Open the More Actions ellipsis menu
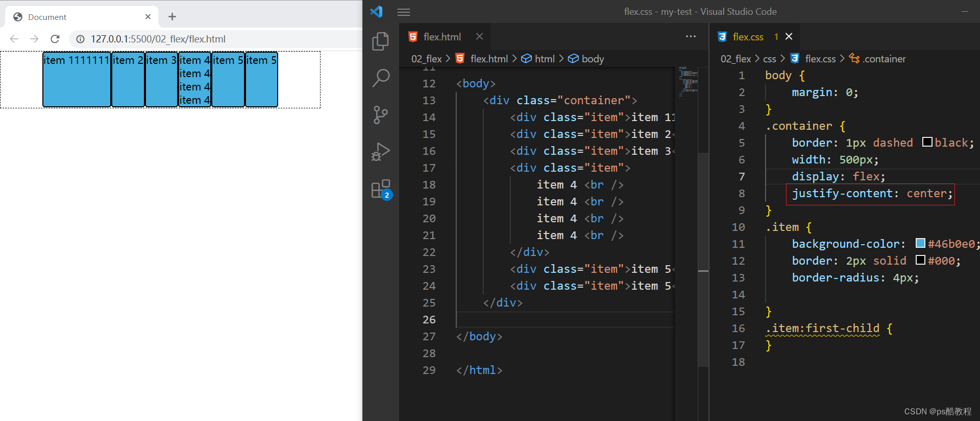 pos(691,36)
